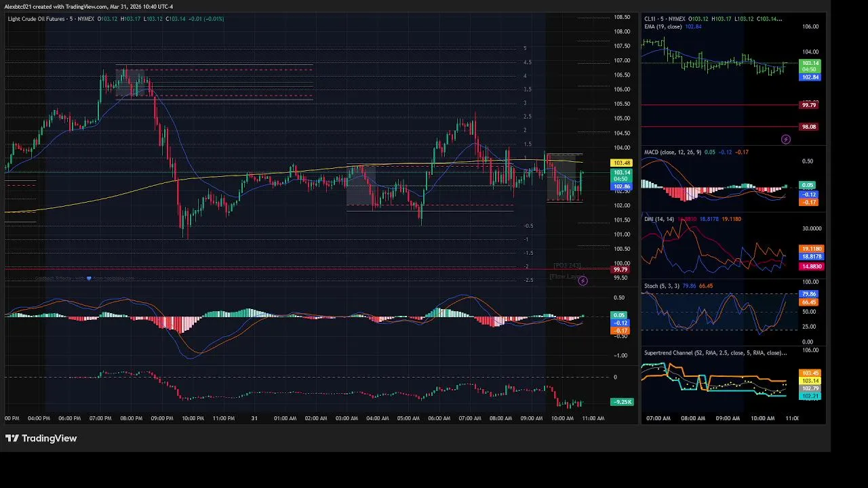868x488 pixels.
Task: Click the green 0.05 MACD label in right panel
Action: coord(808,185)
